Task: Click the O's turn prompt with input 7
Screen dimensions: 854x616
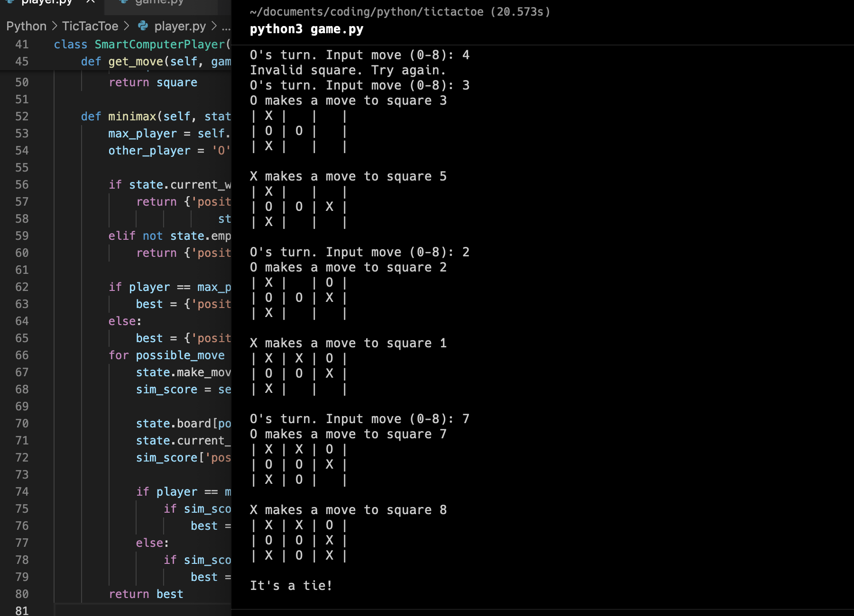Action: coord(359,419)
